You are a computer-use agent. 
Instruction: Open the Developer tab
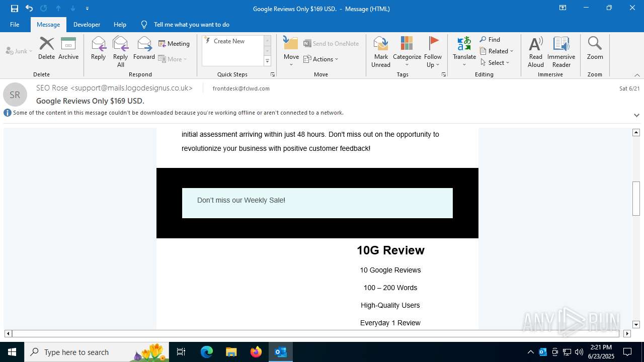click(x=87, y=24)
